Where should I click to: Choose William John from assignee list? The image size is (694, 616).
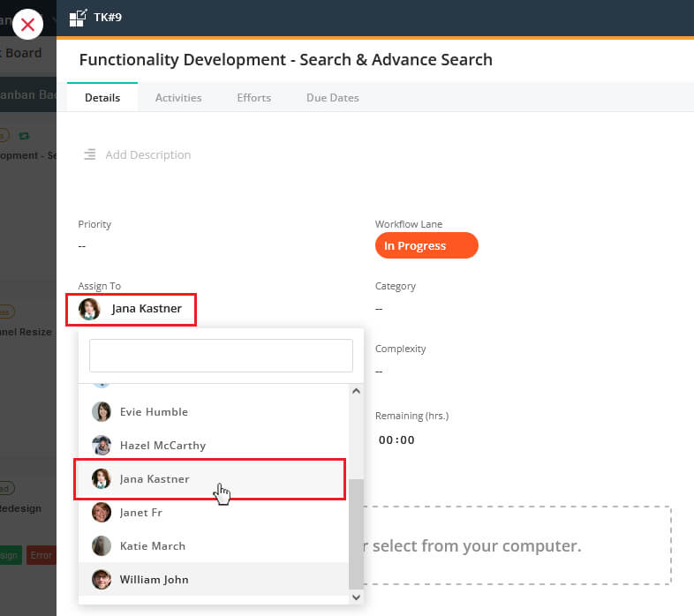[x=155, y=580]
